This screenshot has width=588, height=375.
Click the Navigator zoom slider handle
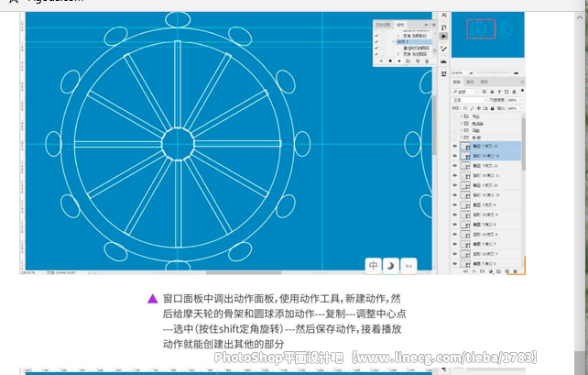click(495, 73)
